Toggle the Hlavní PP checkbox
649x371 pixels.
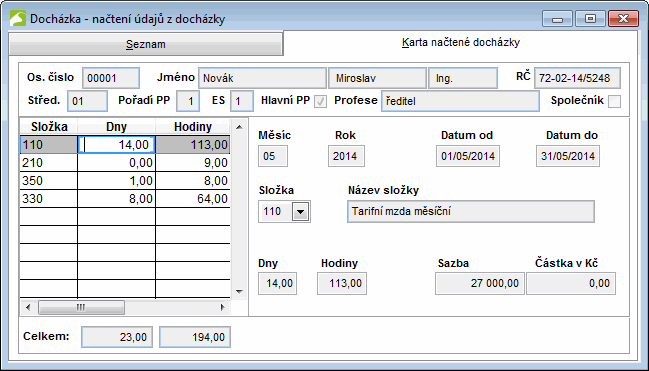tap(320, 101)
